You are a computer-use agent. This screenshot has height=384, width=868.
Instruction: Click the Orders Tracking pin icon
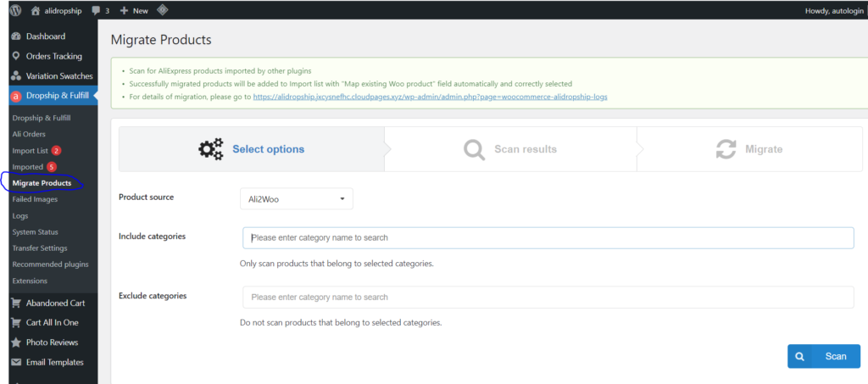click(16, 57)
